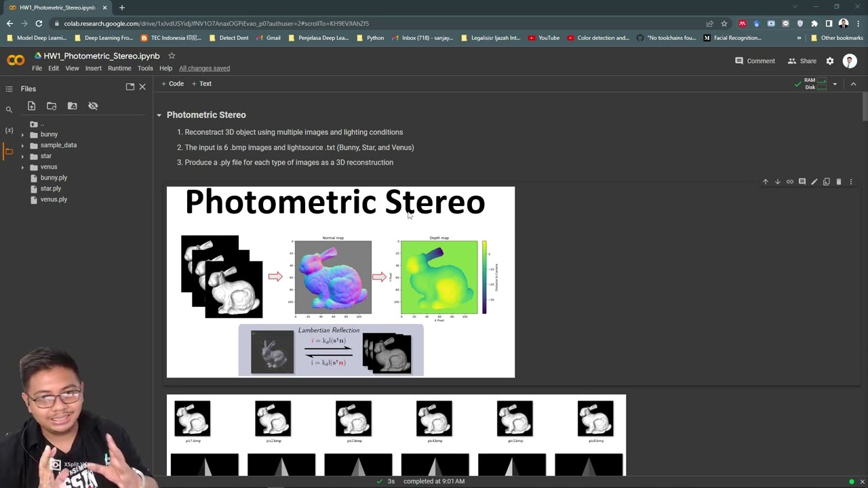Move cell down arrow
This screenshot has width=868, height=488.
(x=778, y=182)
